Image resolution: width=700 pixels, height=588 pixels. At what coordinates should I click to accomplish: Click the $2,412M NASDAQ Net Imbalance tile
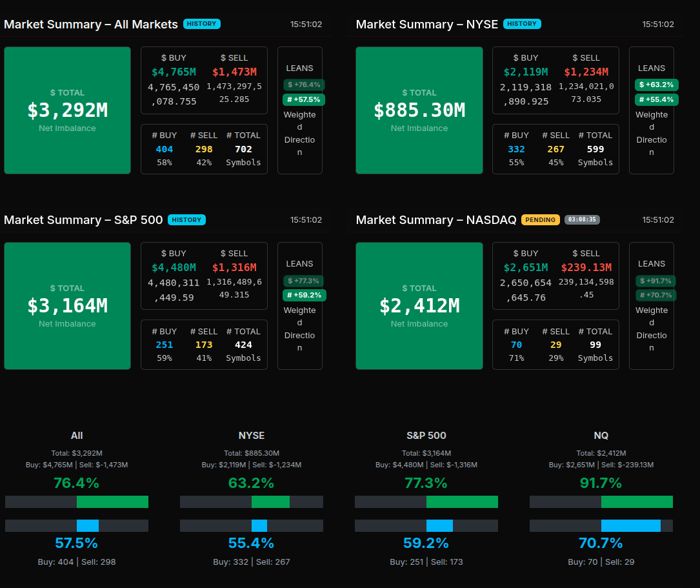pyautogui.click(x=419, y=306)
